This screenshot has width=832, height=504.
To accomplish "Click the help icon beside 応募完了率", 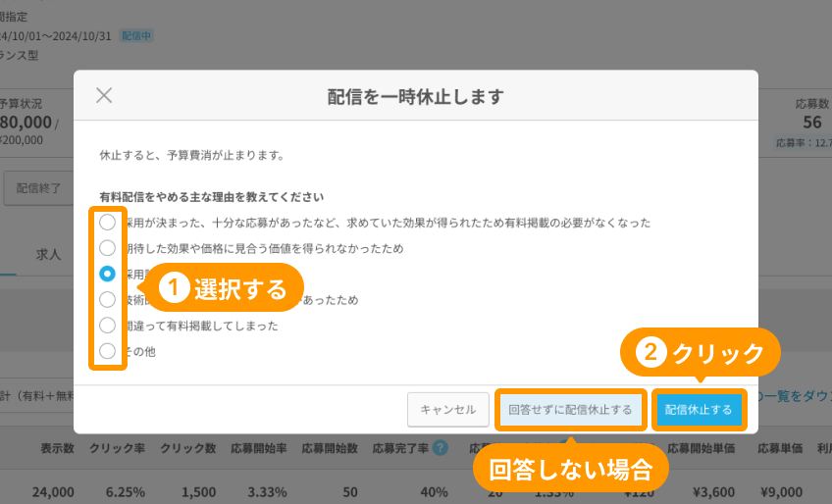I will tap(440, 448).
